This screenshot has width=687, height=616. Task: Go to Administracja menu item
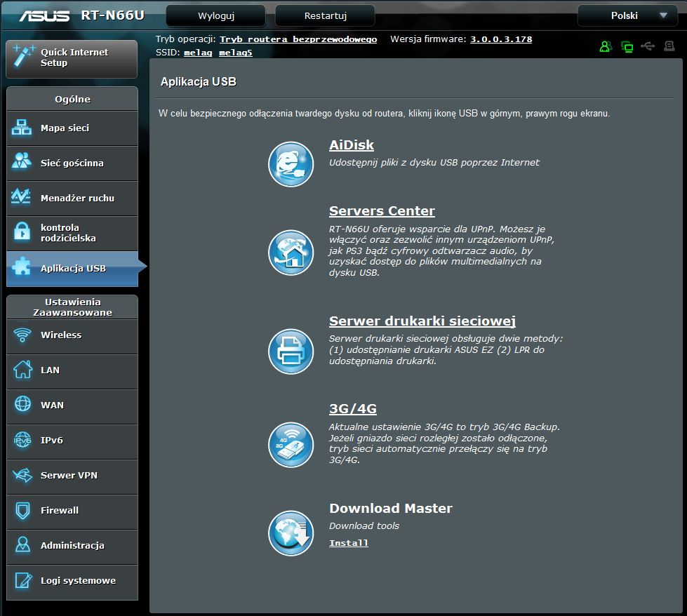pos(72,547)
